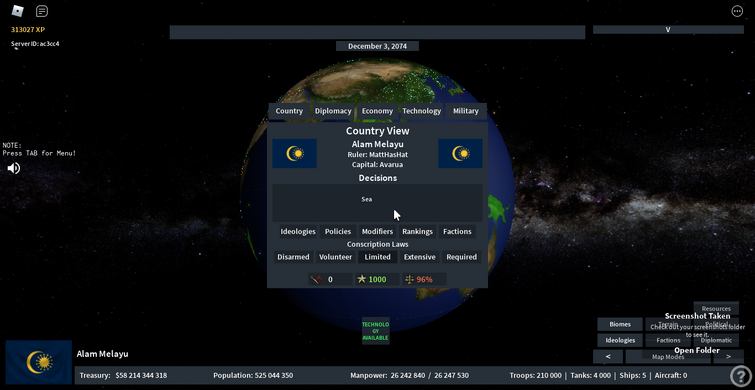Open the Roblox menu icon
This screenshot has height=390, width=755.
tap(17, 10)
